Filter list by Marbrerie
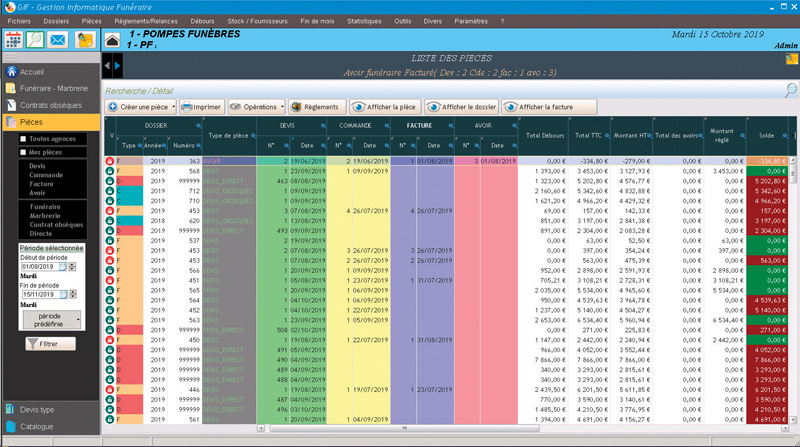 tap(45, 216)
